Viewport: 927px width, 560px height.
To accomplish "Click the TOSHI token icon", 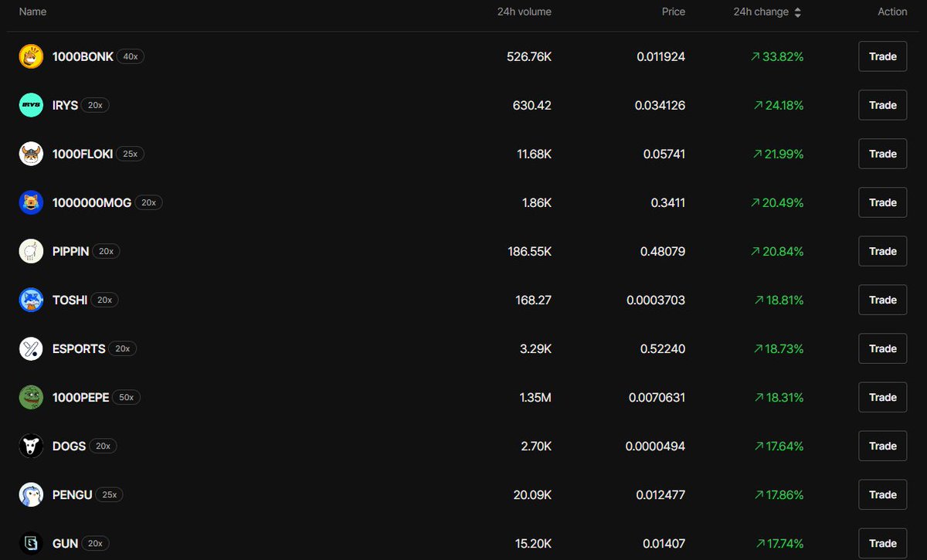I will (31, 300).
